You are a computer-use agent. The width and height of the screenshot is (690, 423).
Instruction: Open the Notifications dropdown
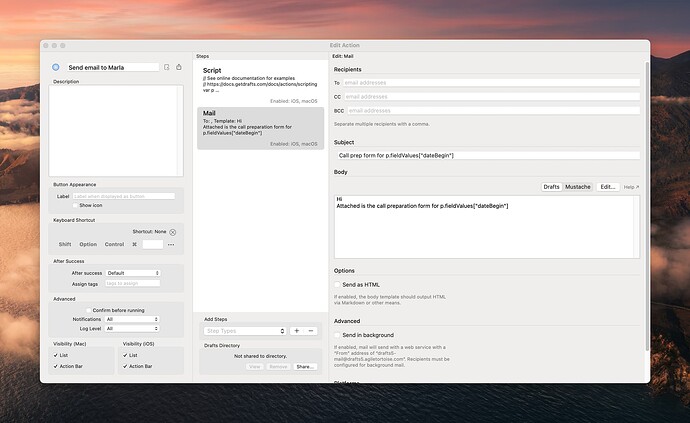(x=132, y=319)
